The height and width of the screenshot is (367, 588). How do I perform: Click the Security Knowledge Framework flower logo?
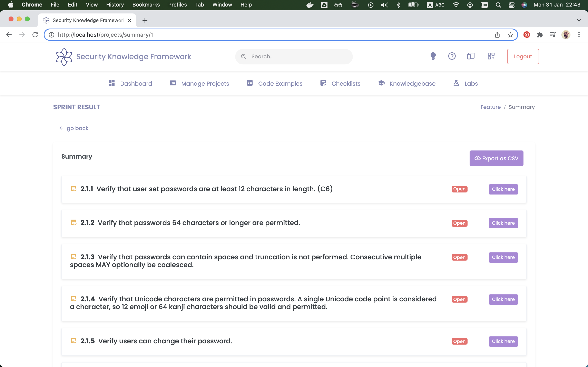63,57
